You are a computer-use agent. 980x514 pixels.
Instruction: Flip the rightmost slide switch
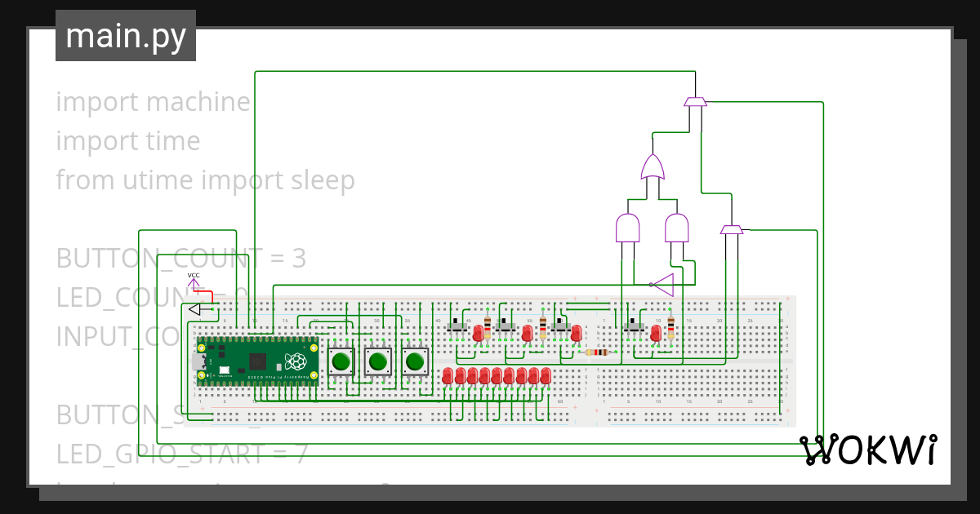pyautogui.click(x=633, y=325)
